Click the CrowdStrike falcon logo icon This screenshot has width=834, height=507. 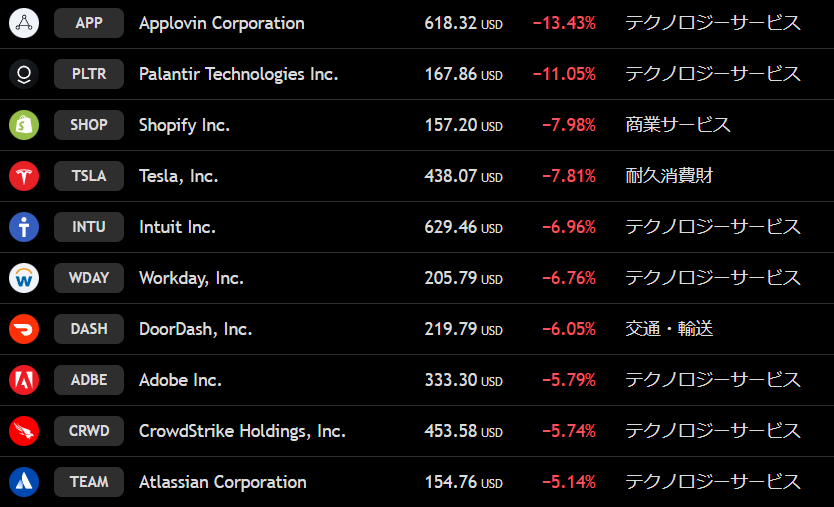[24, 431]
